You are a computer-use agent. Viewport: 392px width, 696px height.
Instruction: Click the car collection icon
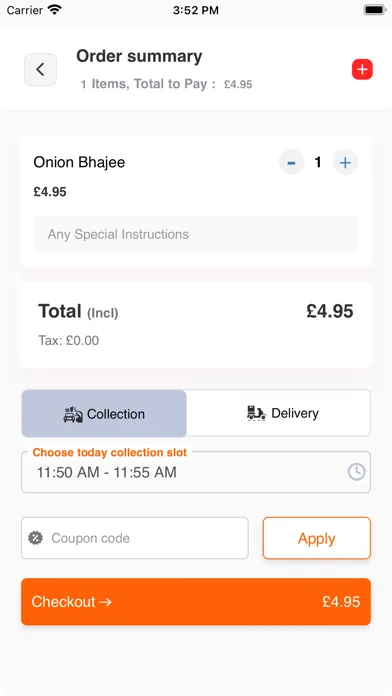click(73, 414)
